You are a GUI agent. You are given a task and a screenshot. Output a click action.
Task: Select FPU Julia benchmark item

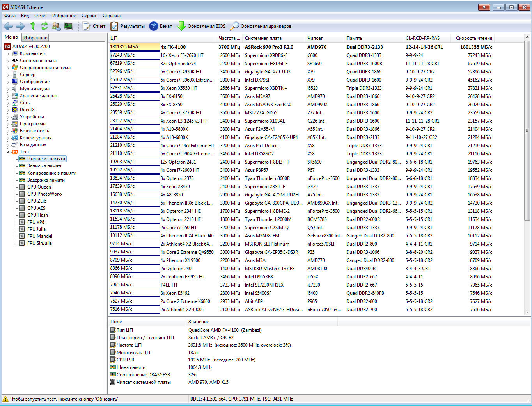pos(36,229)
